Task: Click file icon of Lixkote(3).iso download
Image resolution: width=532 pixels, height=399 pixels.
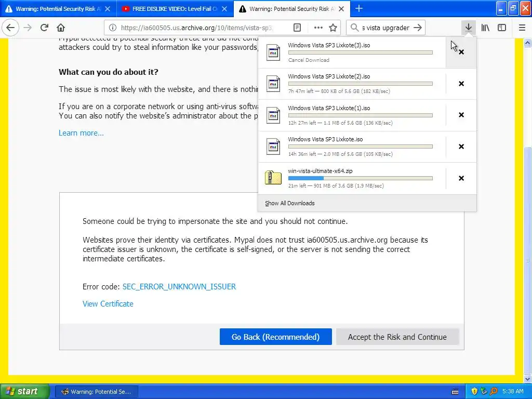Action: [273, 52]
